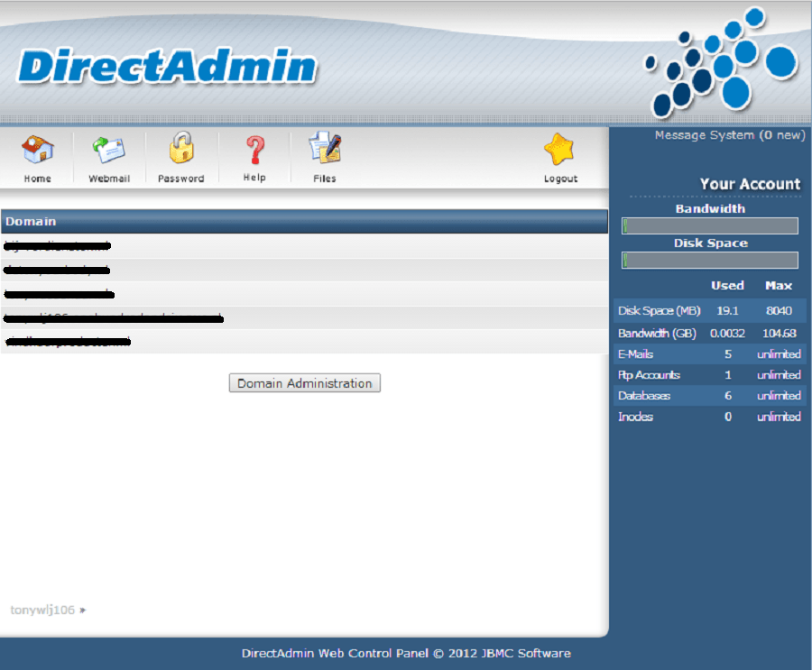Click the Your Account heading

750,184
